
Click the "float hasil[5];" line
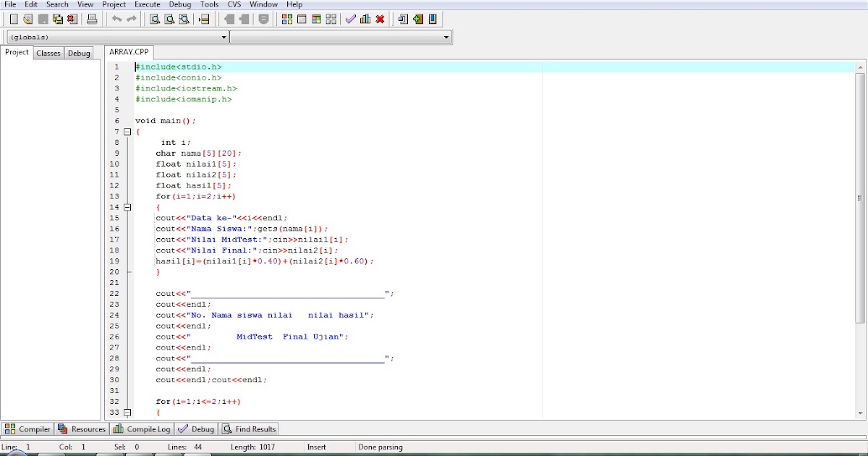(x=194, y=185)
